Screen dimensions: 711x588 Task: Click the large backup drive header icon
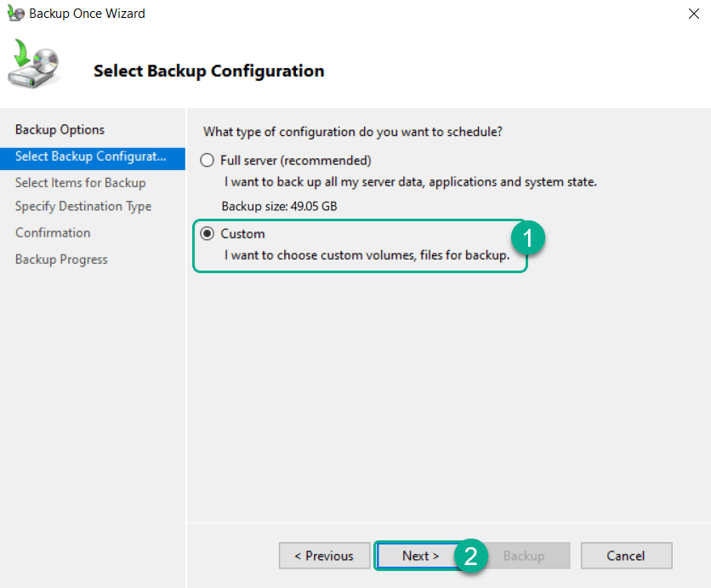tap(34, 64)
